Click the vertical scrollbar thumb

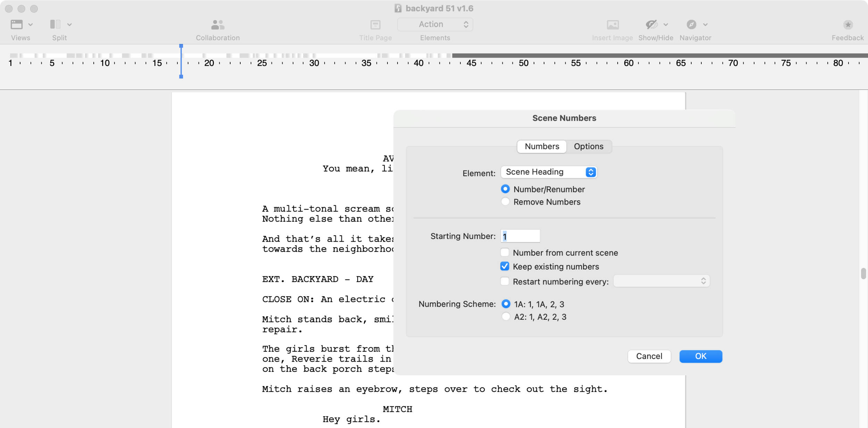[863, 273]
